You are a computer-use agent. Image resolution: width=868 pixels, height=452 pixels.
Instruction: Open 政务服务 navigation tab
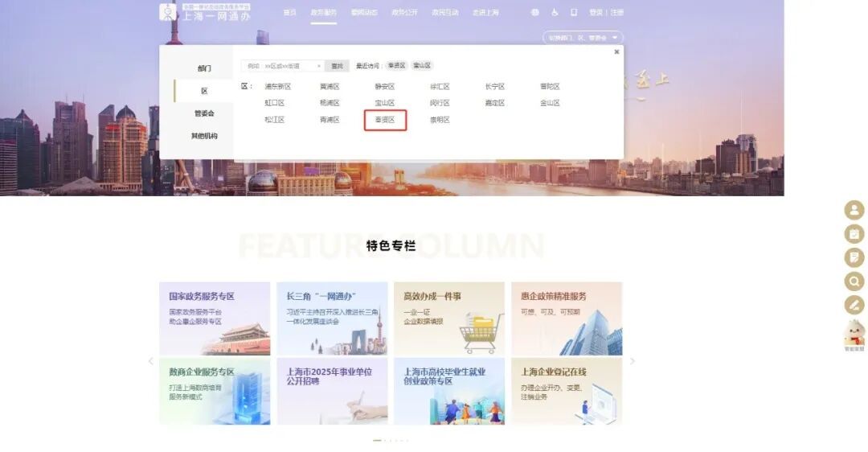(x=323, y=12)
